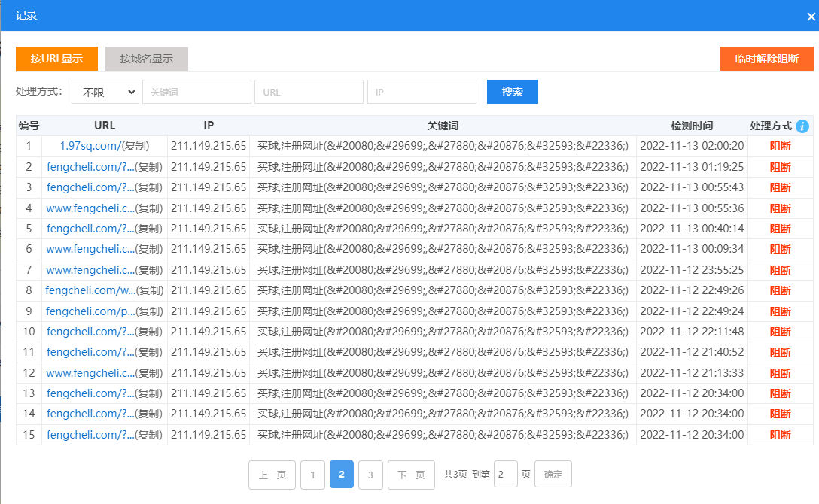Jump to page 3 in pagination
The image size is (819, 504).
[x=370, y=475]
